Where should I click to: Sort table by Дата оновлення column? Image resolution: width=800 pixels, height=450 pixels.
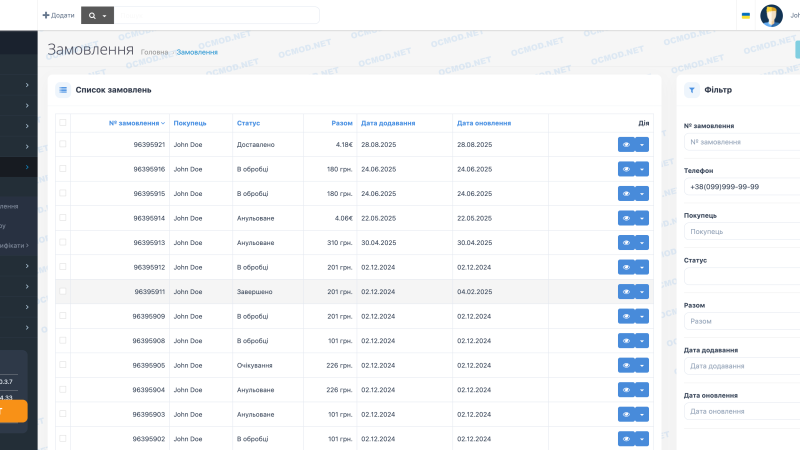coord(484,123)
